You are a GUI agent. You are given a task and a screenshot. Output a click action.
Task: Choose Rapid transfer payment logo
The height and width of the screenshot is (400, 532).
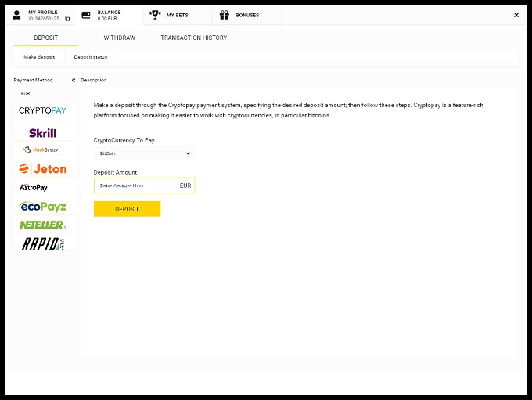pos(42,243)
